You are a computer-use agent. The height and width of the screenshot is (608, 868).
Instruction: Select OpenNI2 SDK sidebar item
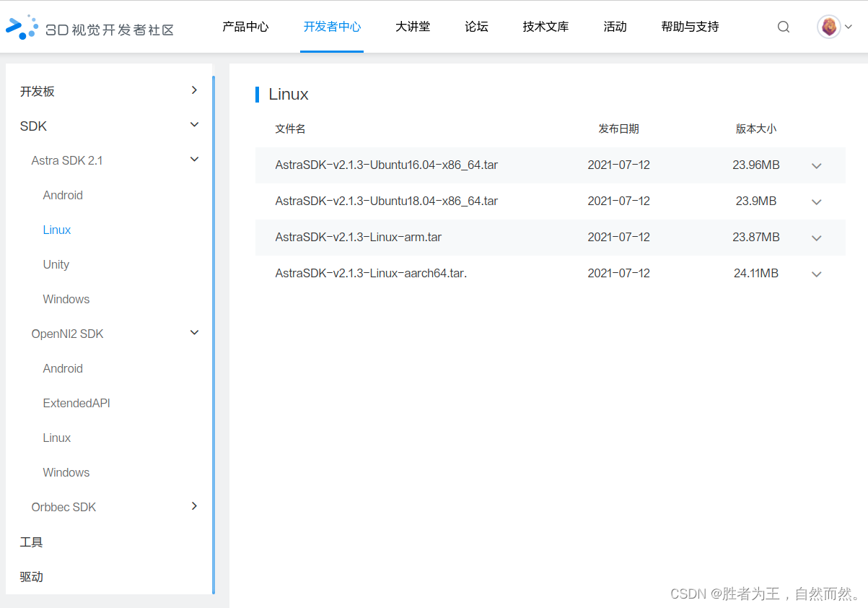[67, 334]
